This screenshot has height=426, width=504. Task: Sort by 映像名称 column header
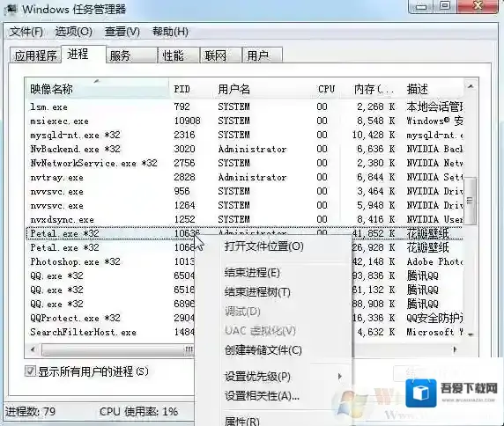pyautogui.click(x=97, y=89)
